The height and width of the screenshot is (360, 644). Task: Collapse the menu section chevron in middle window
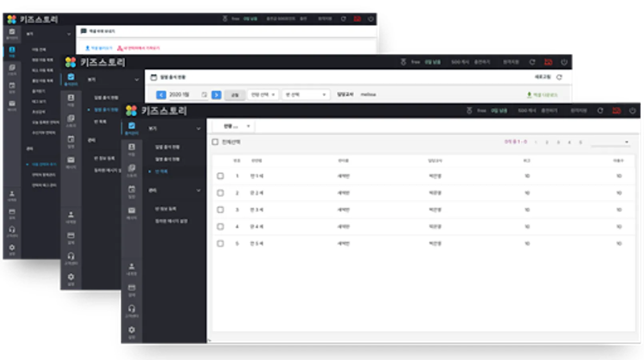click(x=137, y=80)
